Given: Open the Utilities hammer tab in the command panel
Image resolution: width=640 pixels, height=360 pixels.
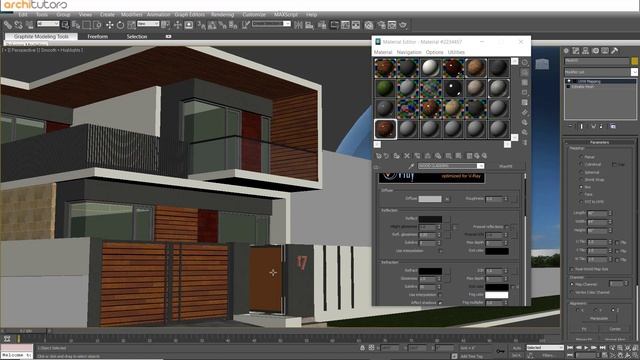Looking at the screenshot, I should (615, 51).
